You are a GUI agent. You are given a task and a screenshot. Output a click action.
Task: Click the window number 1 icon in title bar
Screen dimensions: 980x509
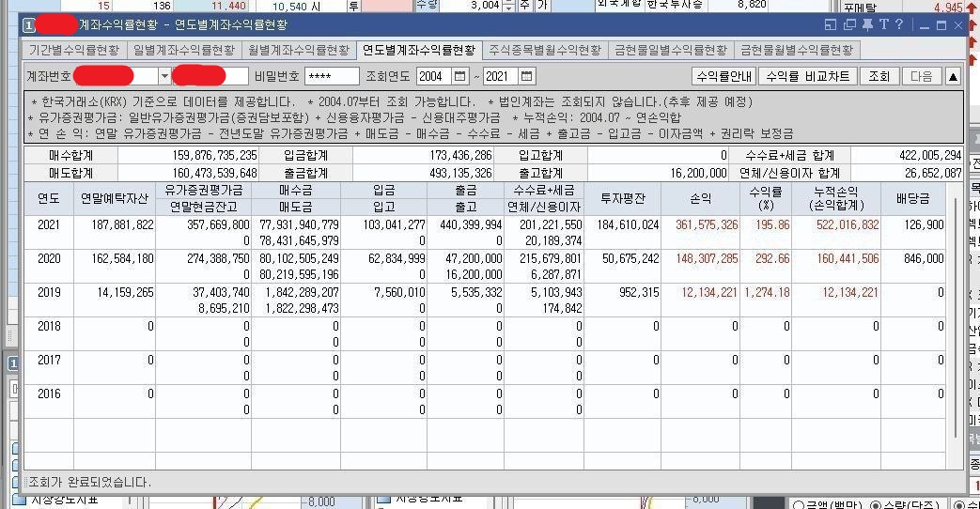point(29,25)
